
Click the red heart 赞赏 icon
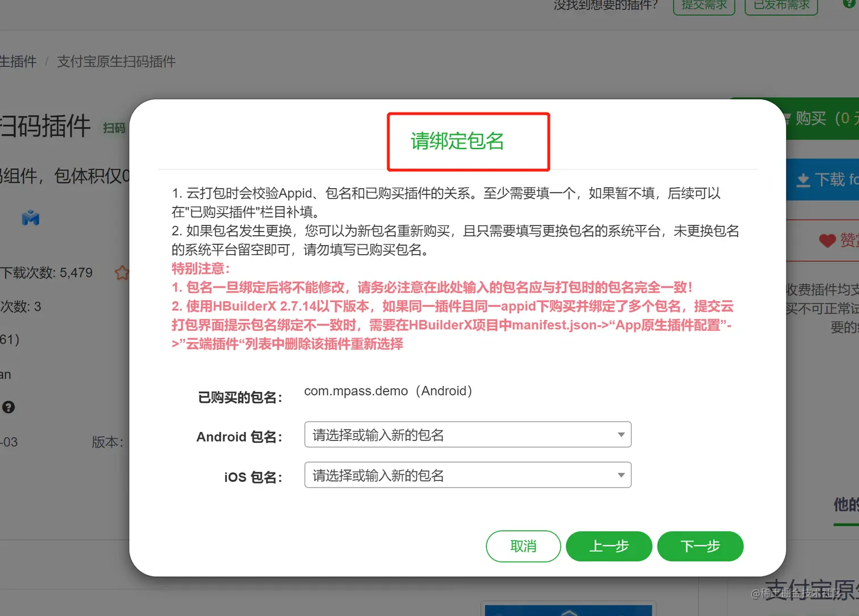(x=827, y=240)
